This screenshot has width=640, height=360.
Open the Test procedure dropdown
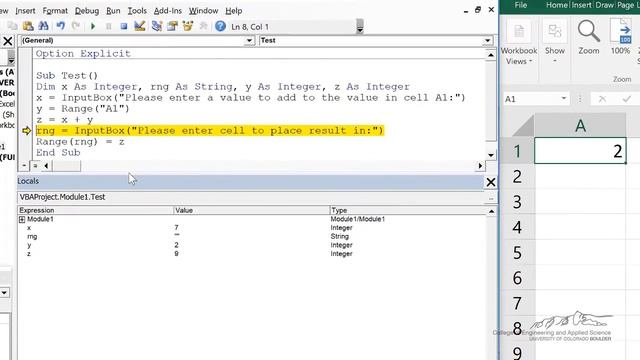(x=487, y=40)
